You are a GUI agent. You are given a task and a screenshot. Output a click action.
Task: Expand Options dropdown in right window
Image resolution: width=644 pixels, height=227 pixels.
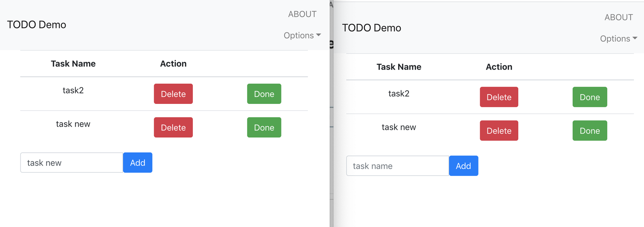(619, 39)
